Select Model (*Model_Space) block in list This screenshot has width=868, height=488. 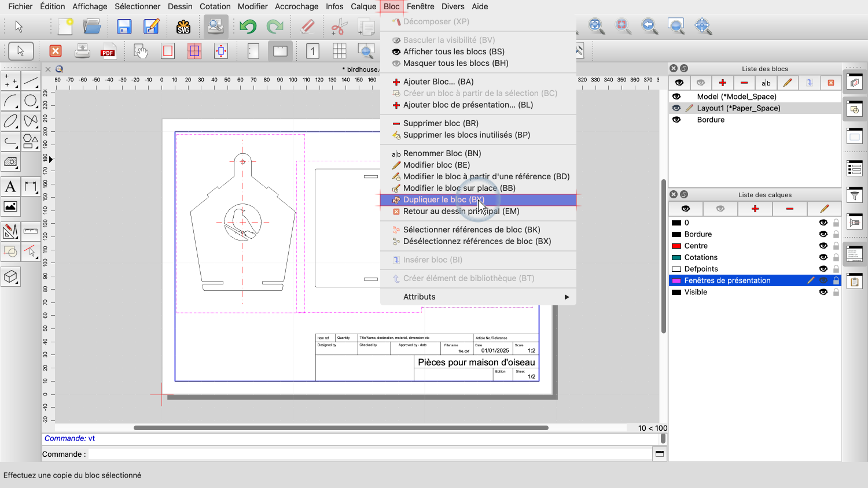click(736, 97)
